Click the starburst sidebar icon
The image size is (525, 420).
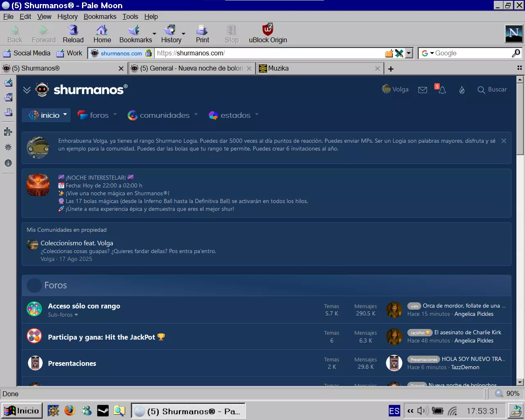(8, 147)
